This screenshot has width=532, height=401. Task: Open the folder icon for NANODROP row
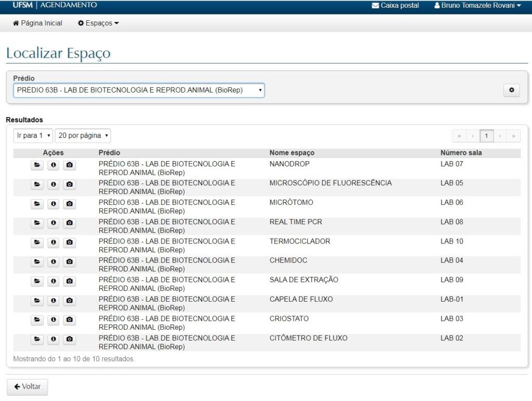tap(36, 165)
